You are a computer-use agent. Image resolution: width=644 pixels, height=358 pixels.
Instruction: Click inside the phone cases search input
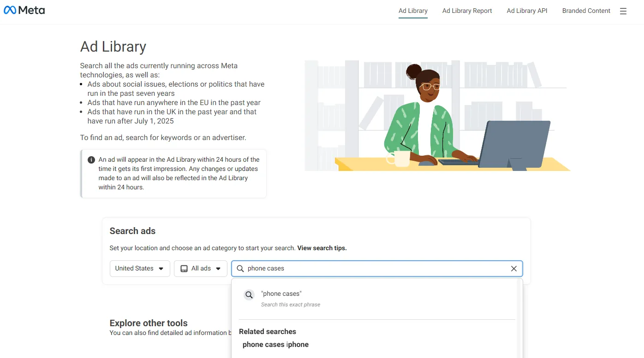pyautogui.click(x=376, y=269)
